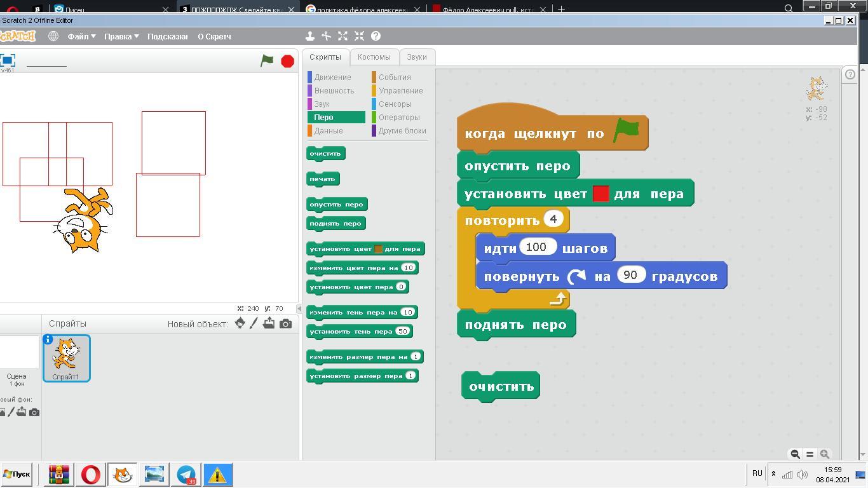Click the standalone очистить block in scripts area
868x488 pixels.
pos(501,386)
